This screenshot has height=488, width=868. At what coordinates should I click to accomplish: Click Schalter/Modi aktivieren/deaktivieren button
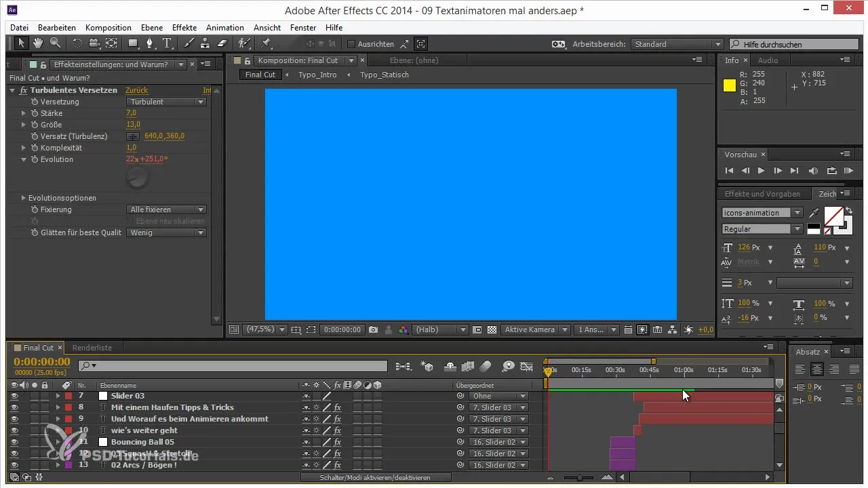click(x=377, y=477)
